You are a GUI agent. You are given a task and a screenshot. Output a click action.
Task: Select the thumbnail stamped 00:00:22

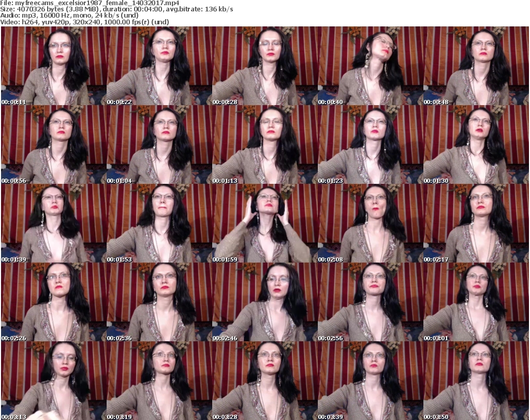tap(159, 66)
